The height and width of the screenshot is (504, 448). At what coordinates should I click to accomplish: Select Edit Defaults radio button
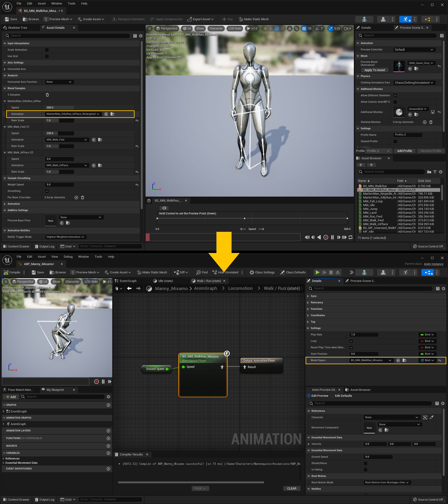332,396
